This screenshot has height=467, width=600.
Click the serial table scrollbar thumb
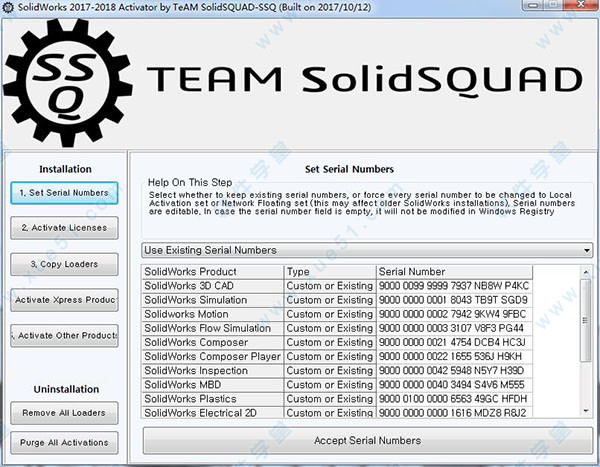tap(585, 320)
